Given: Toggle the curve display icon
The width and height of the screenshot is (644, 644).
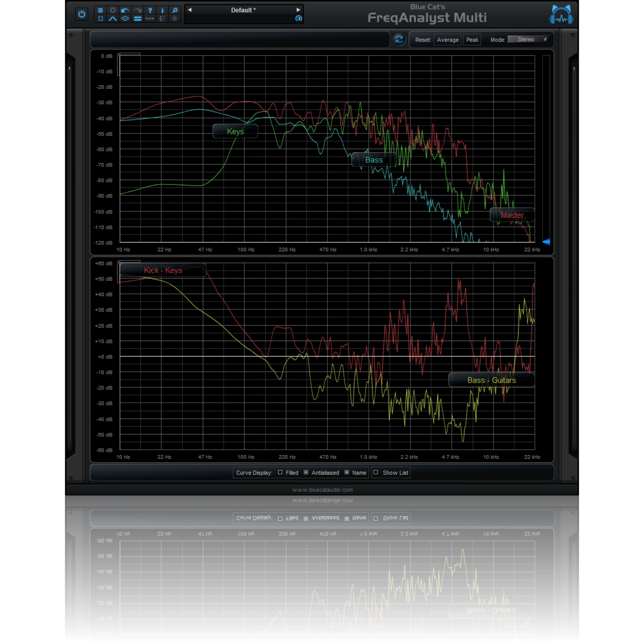Looking at the screenshot, I should 113,19.
